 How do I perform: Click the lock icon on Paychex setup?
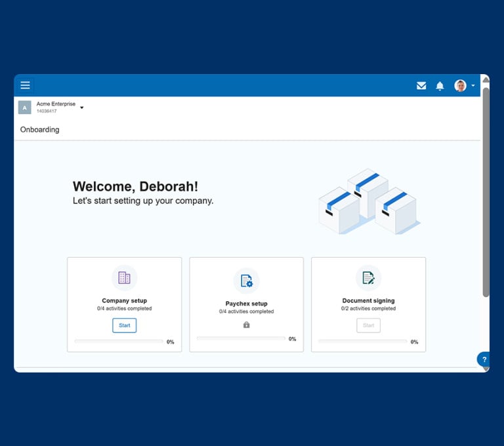[246, 325]
